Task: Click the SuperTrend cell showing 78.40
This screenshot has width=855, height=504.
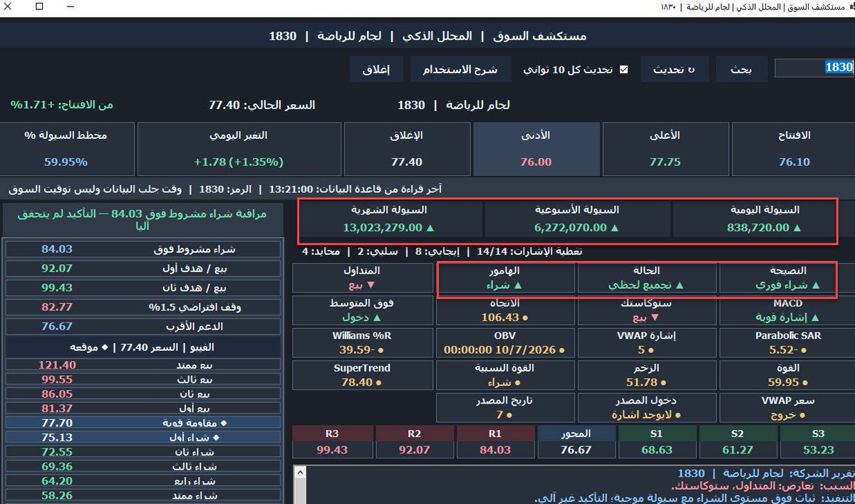Action: tap(361, 375)
